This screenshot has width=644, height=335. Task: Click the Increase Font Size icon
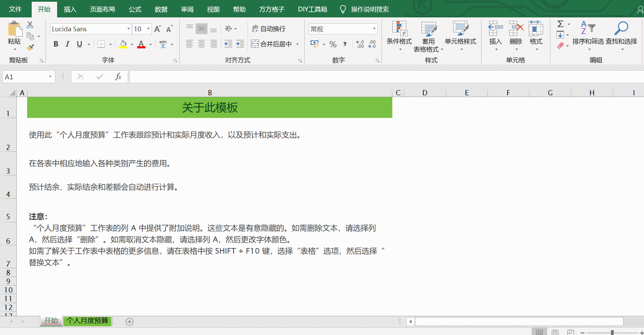(x=157, y=29)
